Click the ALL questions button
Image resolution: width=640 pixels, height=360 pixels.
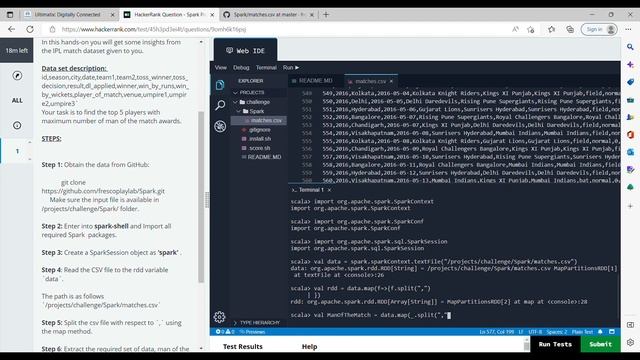17,100
